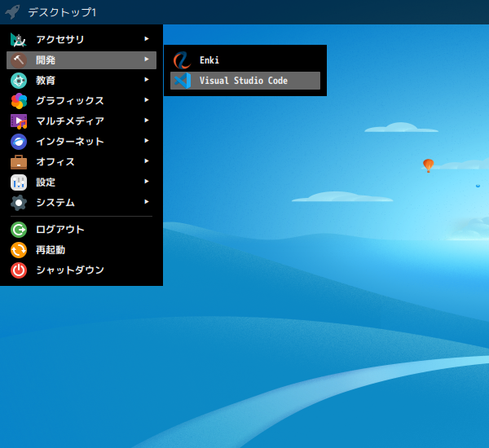Image resolution: width=489 pixels, height=448 pixels.
Task: Open the オフィス menu entry
Action: (x=81, y=162)
